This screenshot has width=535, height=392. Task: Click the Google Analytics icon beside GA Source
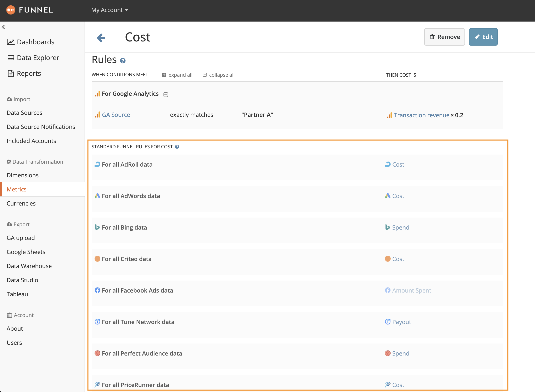[x=97, y=115]
